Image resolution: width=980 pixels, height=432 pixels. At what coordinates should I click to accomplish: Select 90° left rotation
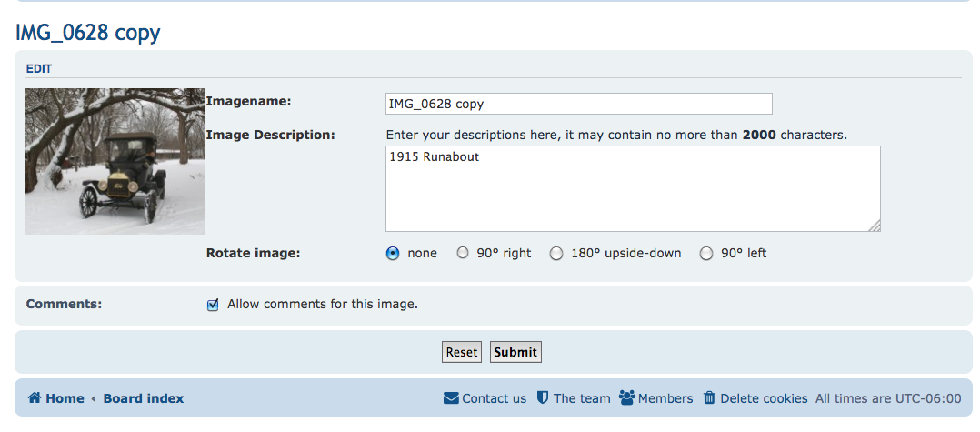tap(706, 254)
